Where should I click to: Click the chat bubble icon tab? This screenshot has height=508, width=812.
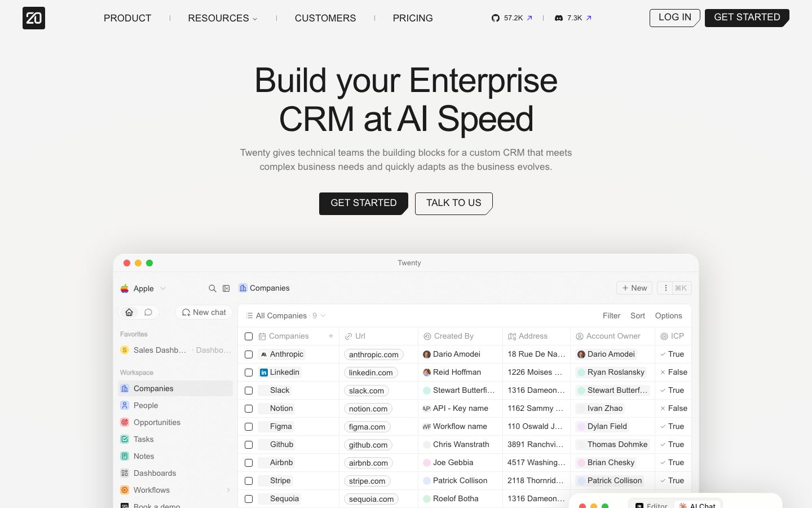(x=148, y=312)
